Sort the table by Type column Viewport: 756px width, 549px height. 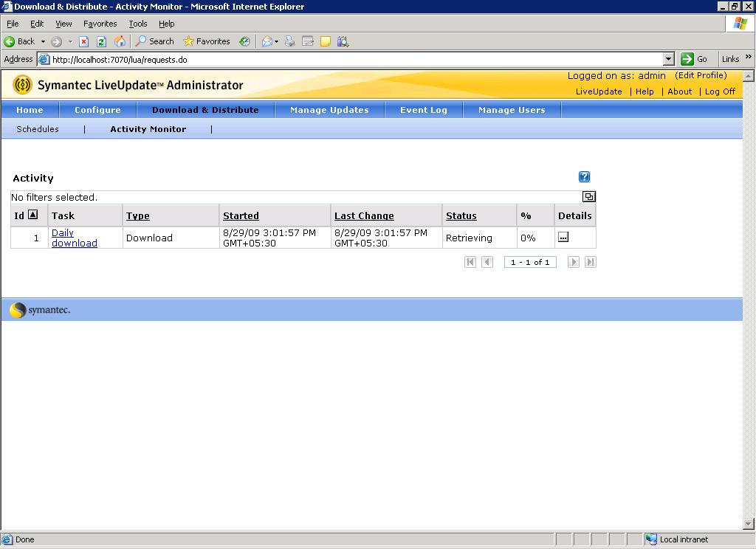point(138,216)
